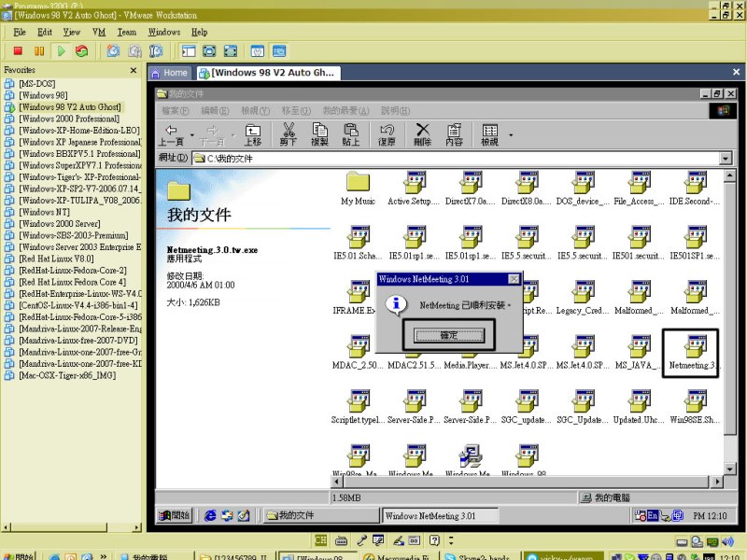Select the Media.Player installer file
This screenshot has height=560, width=747.
(471, 358)
